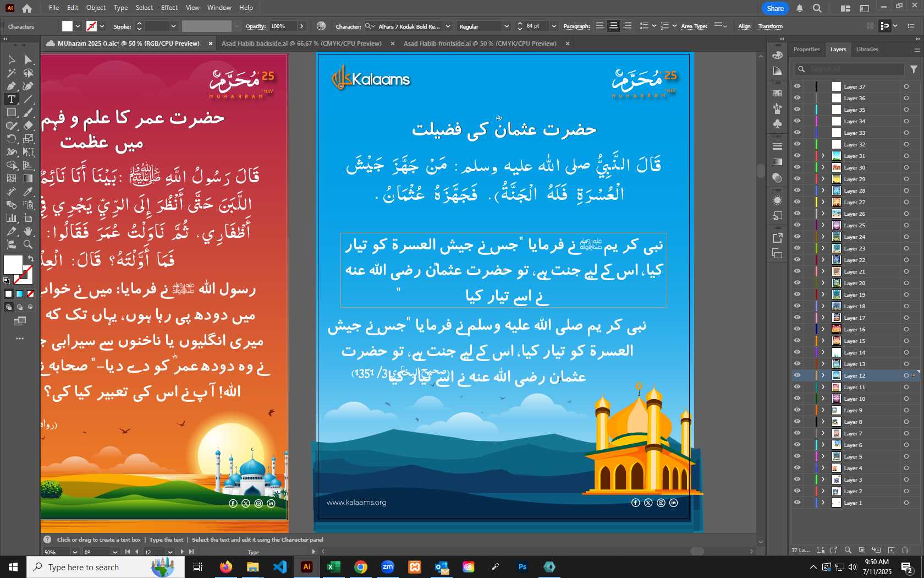The width and height of the screenshot is (924, 578).
Task: Select the Rectangle tool
Action: point(11,112)
